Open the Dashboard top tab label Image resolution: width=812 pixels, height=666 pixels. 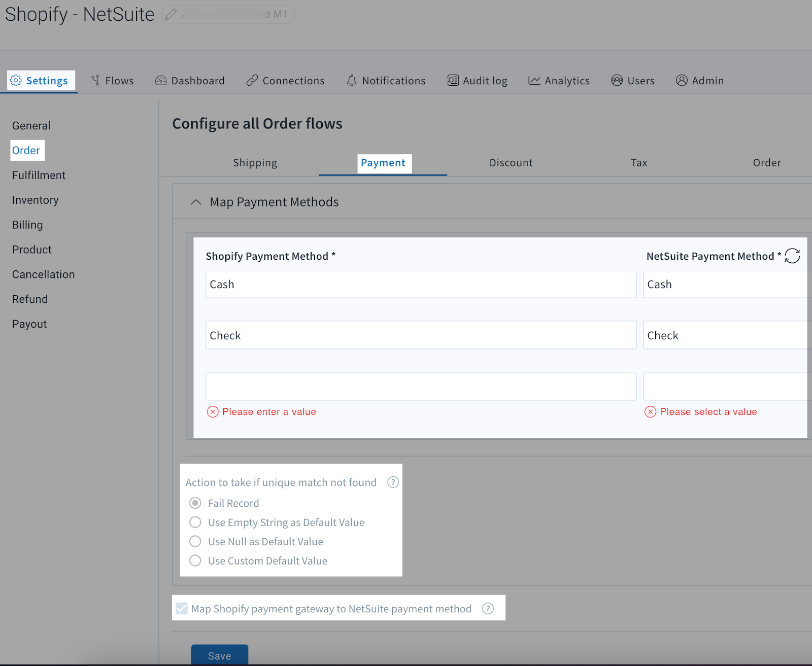(198, 81)
